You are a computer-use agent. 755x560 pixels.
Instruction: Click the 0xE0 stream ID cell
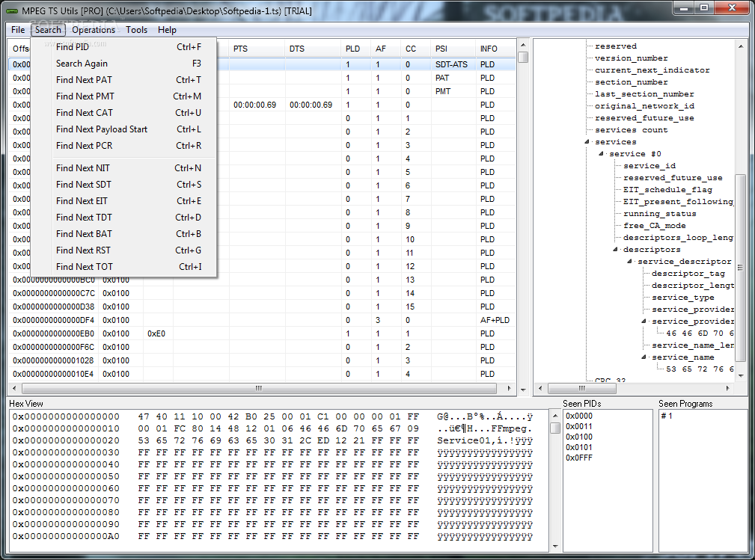pyautogui.click(x=156, y=334)
